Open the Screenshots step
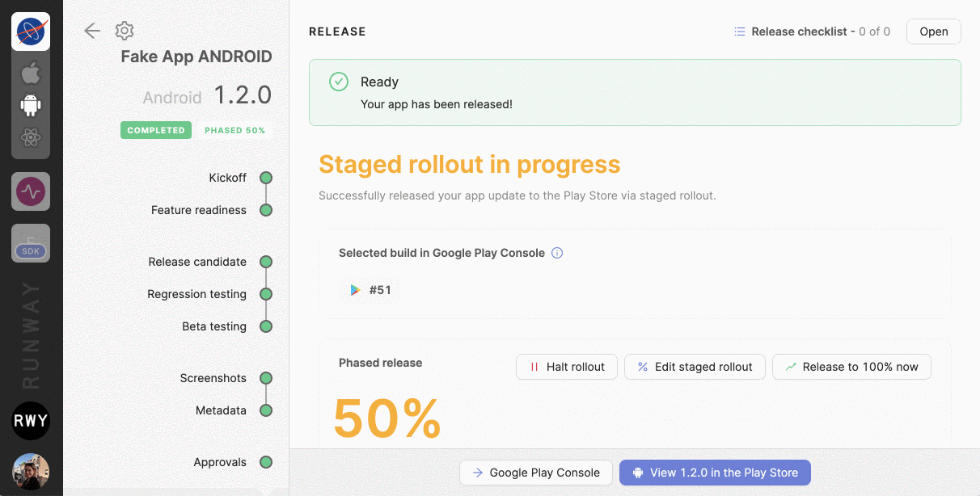 click(x=213, y=378)
